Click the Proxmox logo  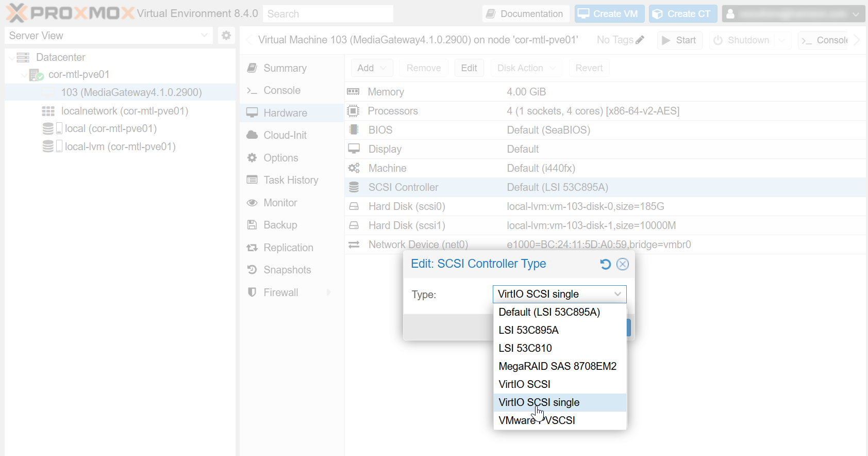click(70, 13)
